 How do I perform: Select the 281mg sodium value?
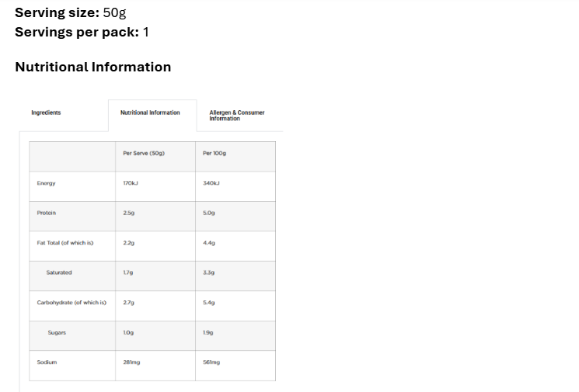(x=131, y=363)
